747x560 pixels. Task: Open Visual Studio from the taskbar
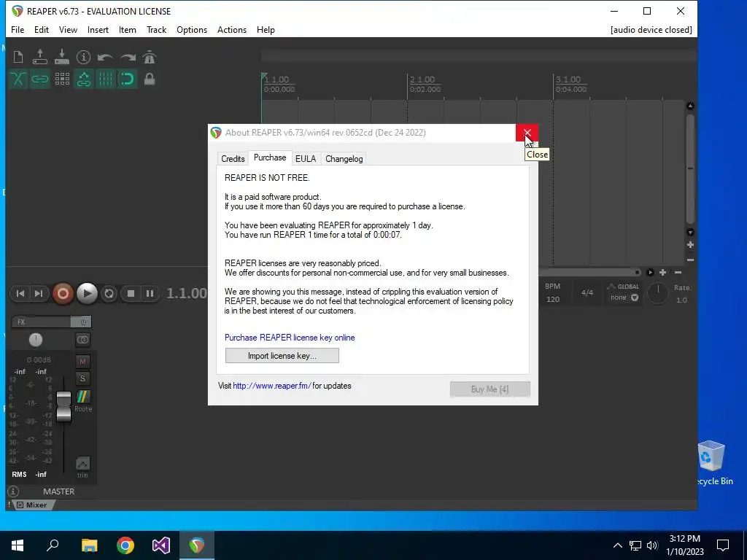click(x=161, y=545)
